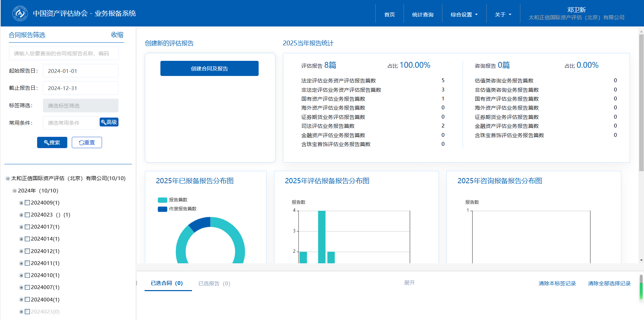Tick the checkbox beside 2024014
The width and height of the screenshot is (644, 320).
click(27, 239)
